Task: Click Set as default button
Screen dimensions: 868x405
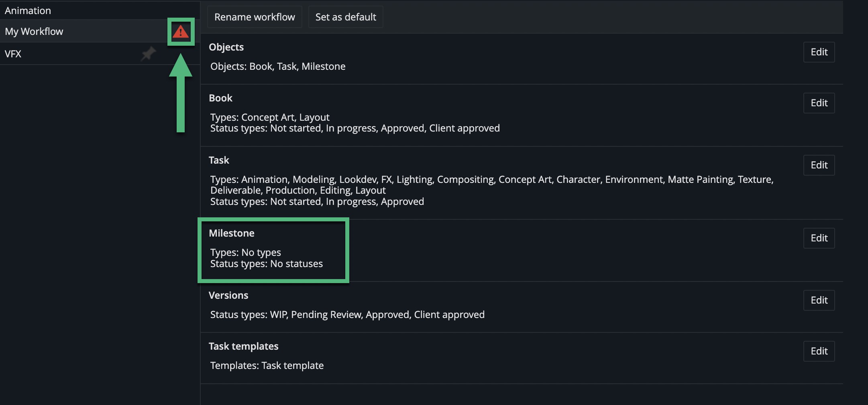Action: pos(345,17)
